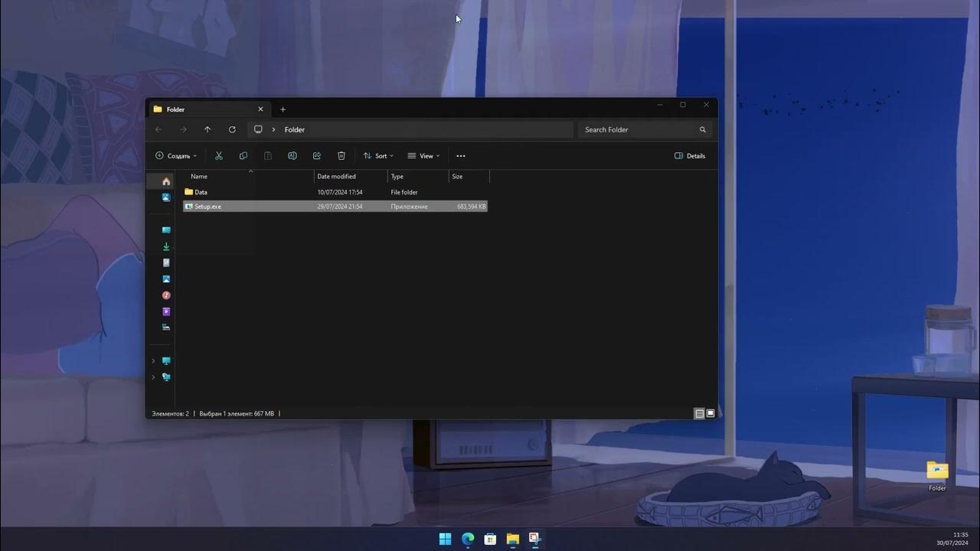
Task: Switch to the large thumbnails view in status bar
Action: 710,413
